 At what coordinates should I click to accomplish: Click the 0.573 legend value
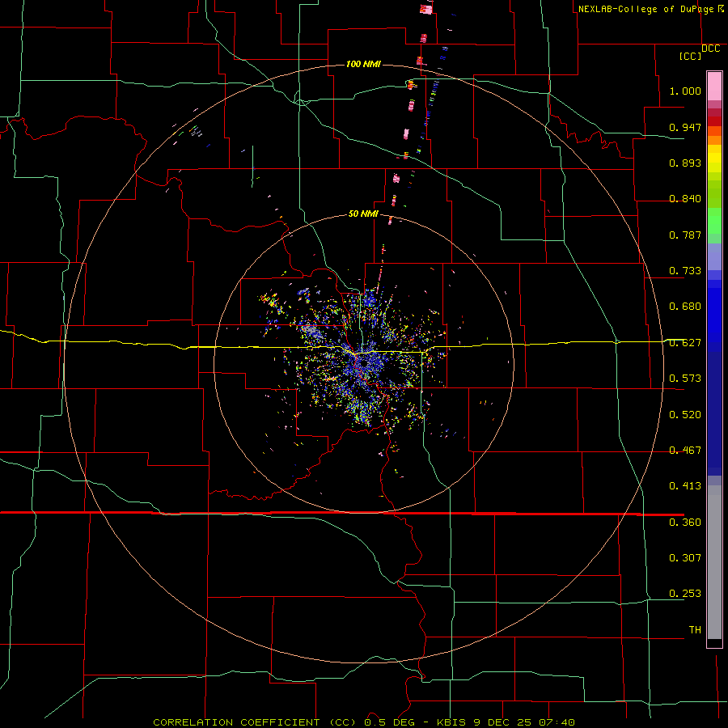point(685,379)
